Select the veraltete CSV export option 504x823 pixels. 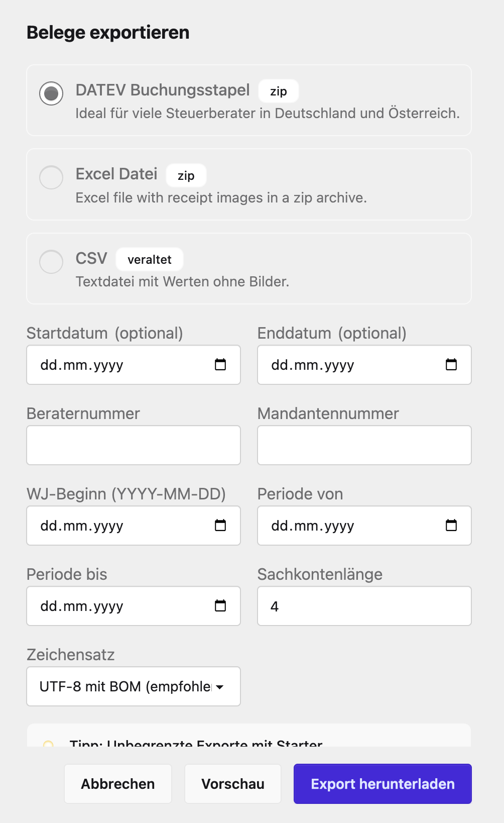click(x=51, y=262)
